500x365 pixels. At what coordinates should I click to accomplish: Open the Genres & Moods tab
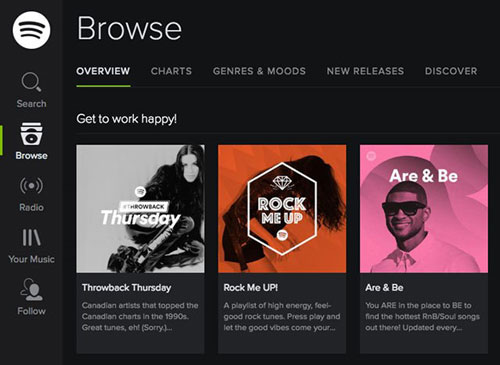[x=259, y=71]
